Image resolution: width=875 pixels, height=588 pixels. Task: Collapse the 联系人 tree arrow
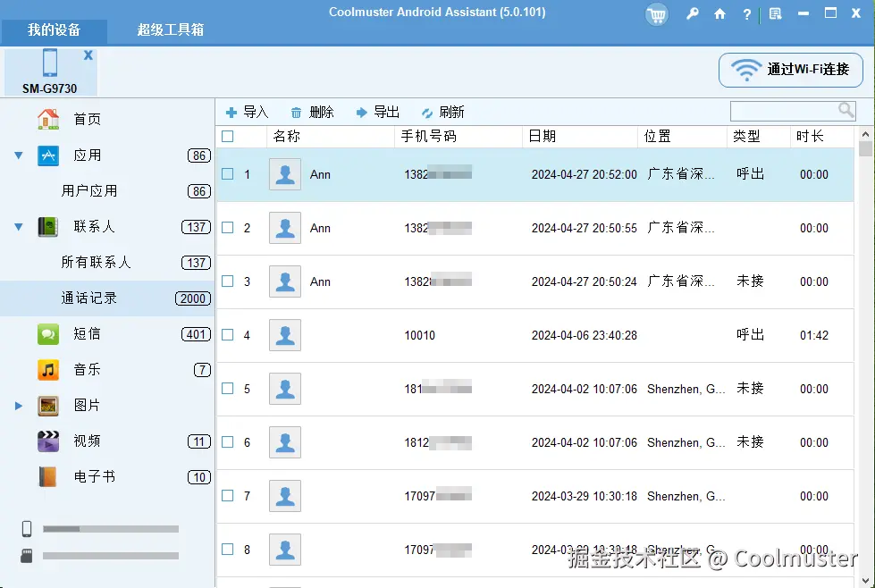[x=19, y=227]
